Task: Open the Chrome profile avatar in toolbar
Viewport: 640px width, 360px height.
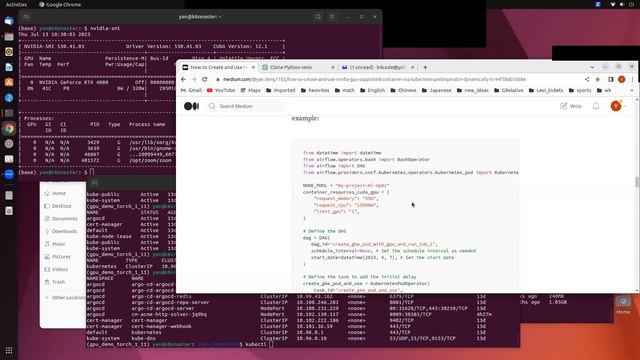Action: coord(622,79)
